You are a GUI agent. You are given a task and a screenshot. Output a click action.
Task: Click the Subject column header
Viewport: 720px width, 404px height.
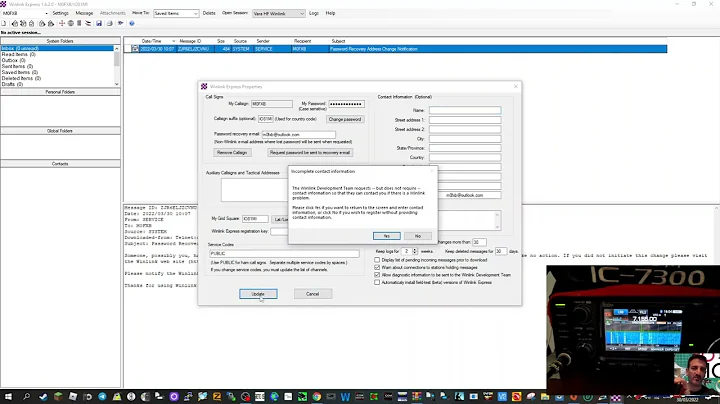pos(338,41)
